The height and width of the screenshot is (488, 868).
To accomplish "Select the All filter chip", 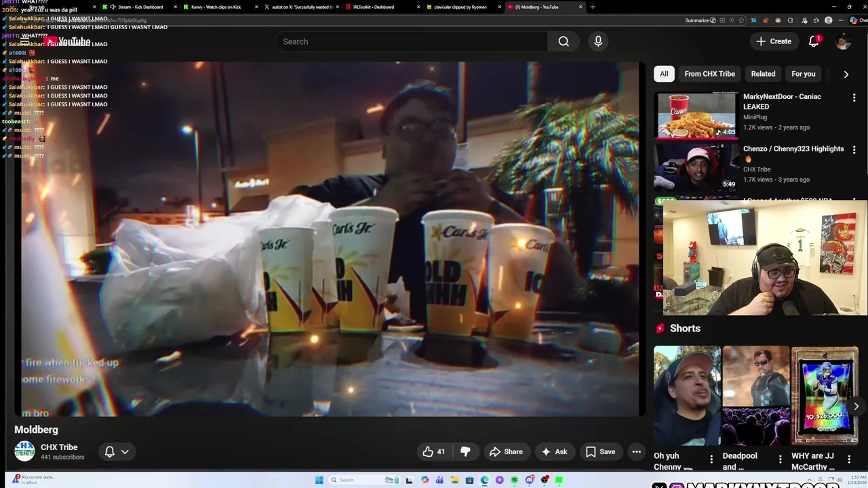I will [664, 74].
